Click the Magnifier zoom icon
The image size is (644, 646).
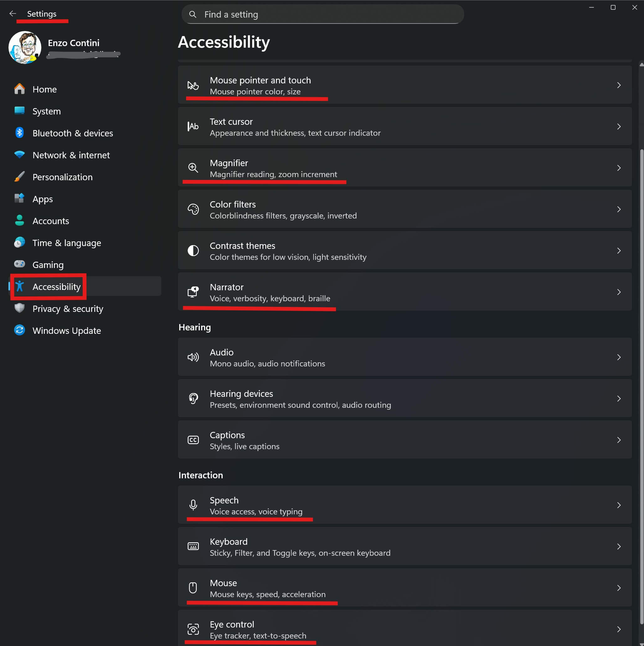tap(193, 168)
